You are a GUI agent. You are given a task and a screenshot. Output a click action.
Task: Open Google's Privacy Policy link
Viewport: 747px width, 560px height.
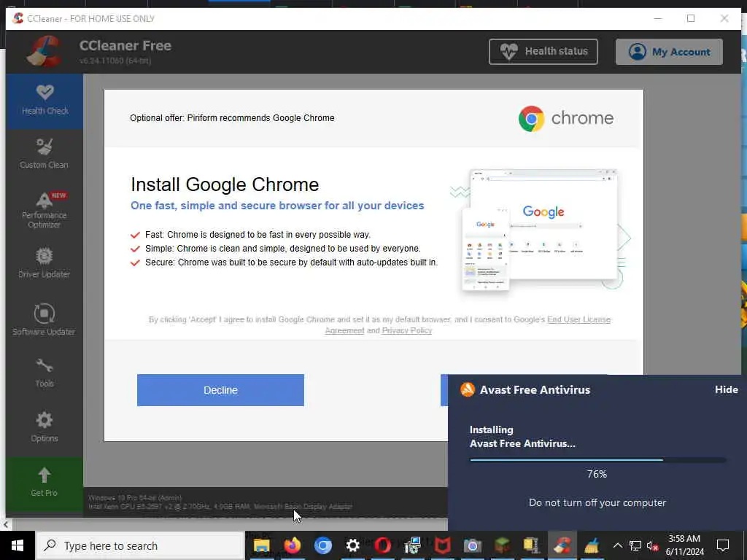pos(406,330)
